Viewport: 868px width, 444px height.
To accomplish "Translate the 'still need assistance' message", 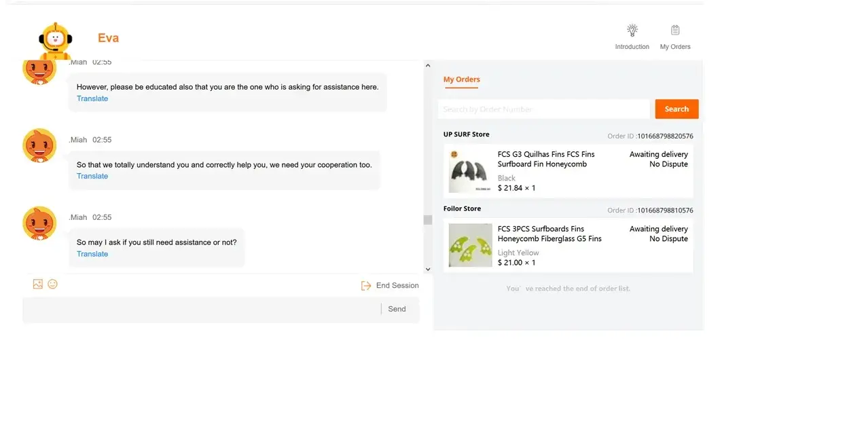I will (x=92, y=254).
